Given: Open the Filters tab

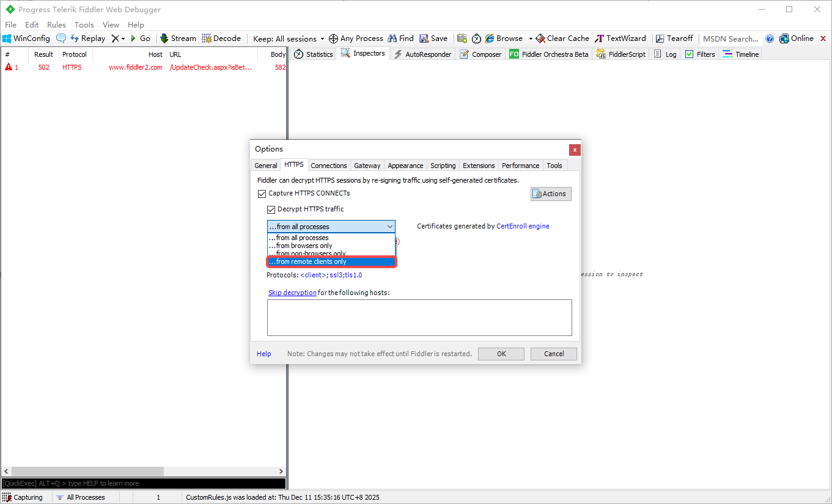Looking at the screenshot, I should pyautogui.click(x=700, y=54).
